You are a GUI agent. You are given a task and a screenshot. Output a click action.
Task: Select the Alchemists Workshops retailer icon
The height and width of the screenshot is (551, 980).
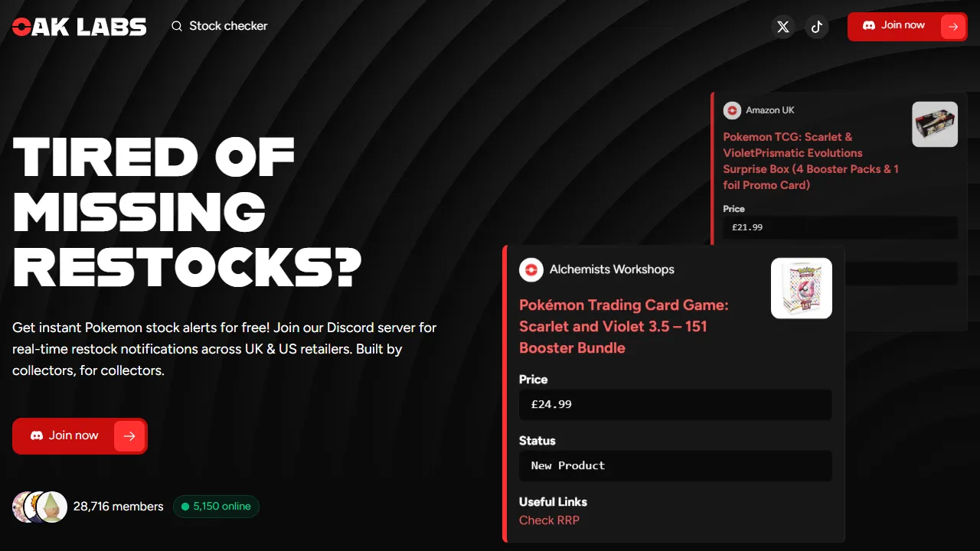tap(531, 269)
